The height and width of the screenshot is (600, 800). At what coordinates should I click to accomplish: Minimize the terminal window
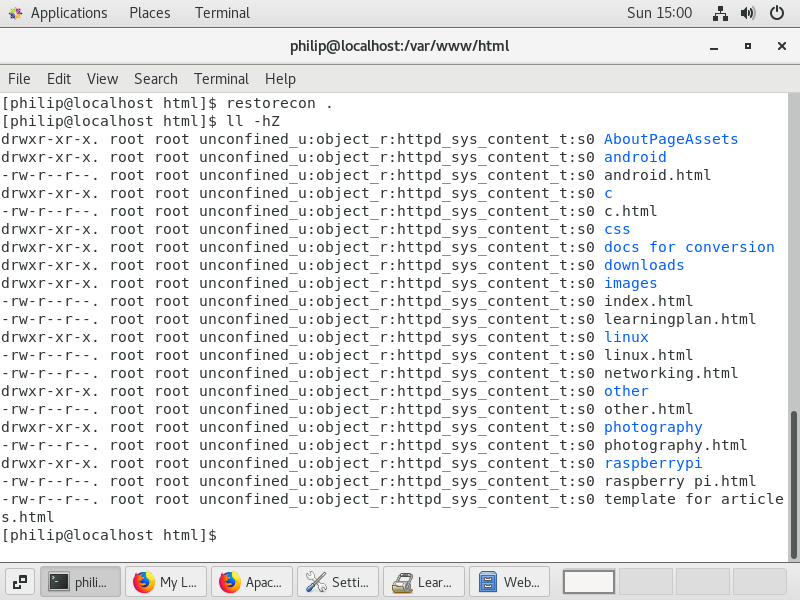[714, 46]
